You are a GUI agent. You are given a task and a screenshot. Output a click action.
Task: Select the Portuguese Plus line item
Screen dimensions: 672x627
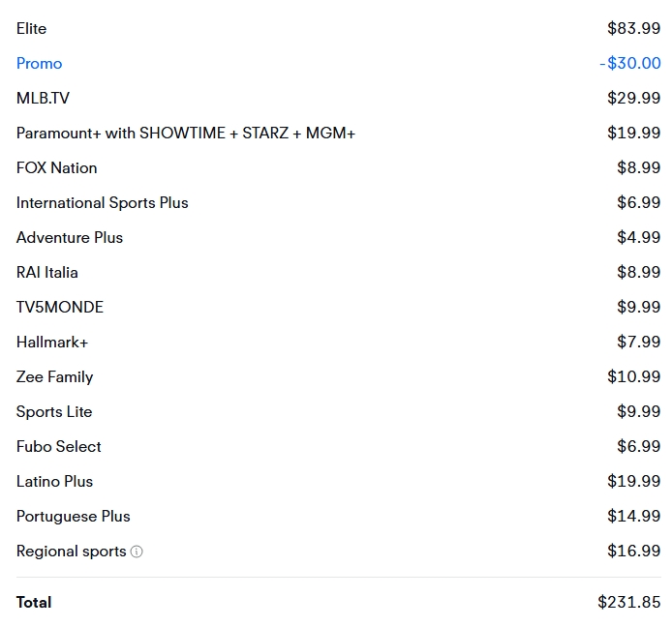click(73, 517)
